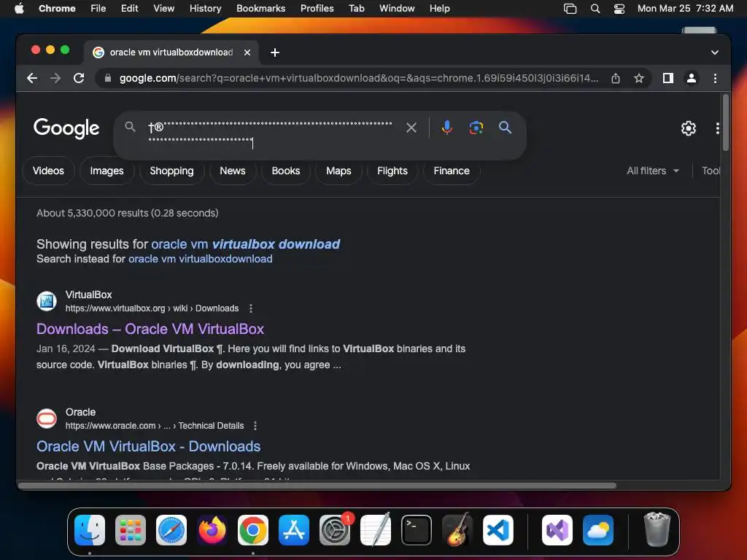Open App Store from the Dock
This screenshot has width=747, height=560.
[294, 530]
